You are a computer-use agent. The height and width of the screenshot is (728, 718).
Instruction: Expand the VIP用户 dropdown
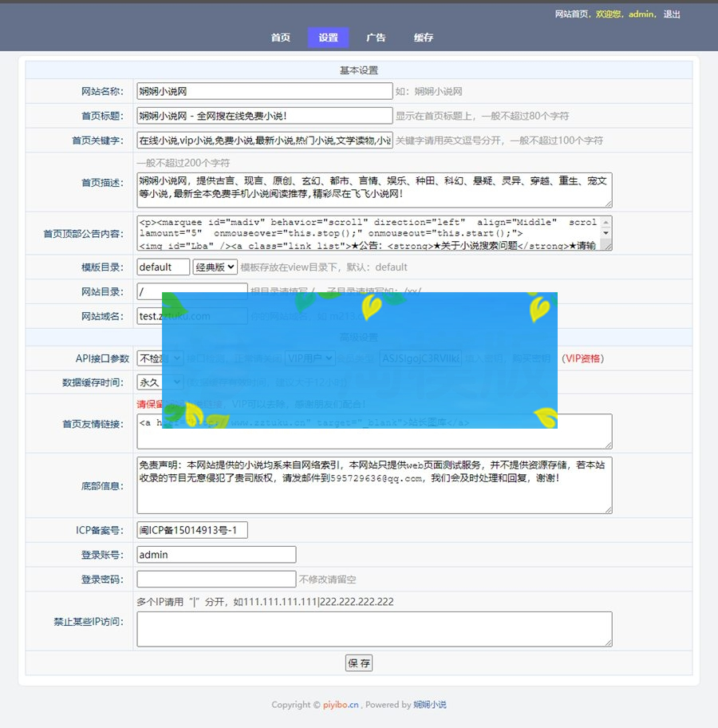pos(311,358)
